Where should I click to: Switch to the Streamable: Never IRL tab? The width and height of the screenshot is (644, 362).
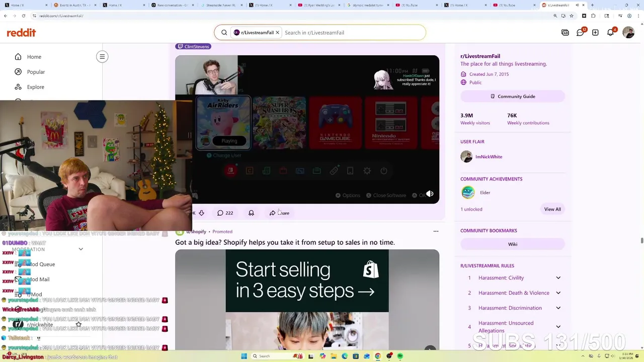(221, 5)
